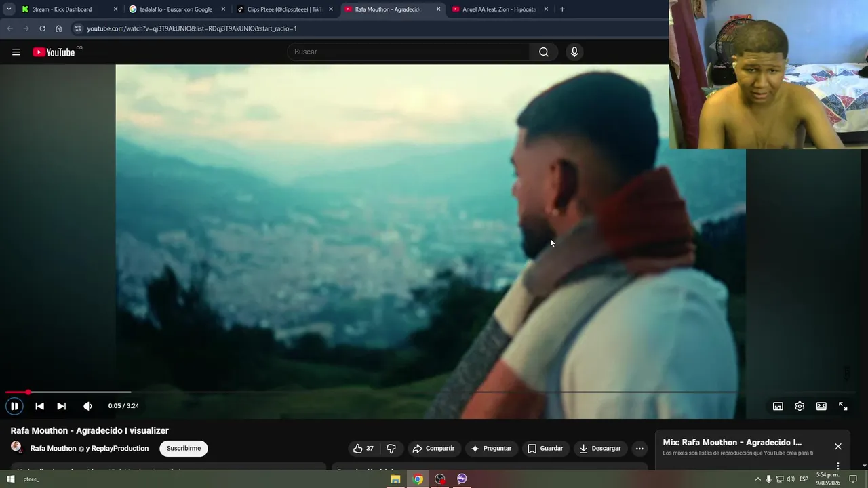Switch to cinema mode view
Screen dimensions: 868x488
click(821, 406)
